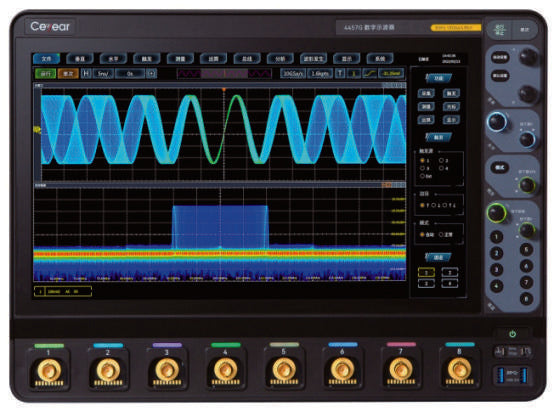
Task: Collapse the blue trigger section header
Action: coord(438,137)
